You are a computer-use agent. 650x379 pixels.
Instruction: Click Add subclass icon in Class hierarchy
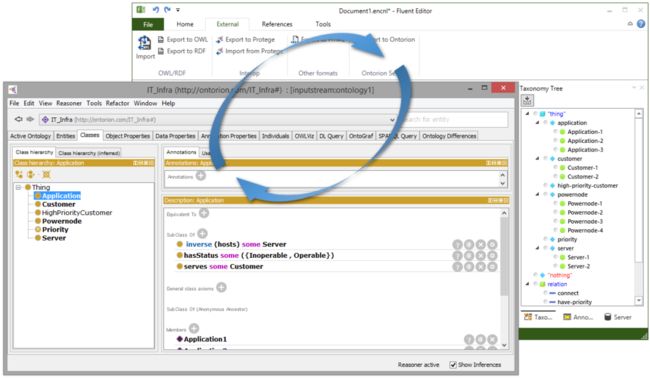(x=19, y=175)
